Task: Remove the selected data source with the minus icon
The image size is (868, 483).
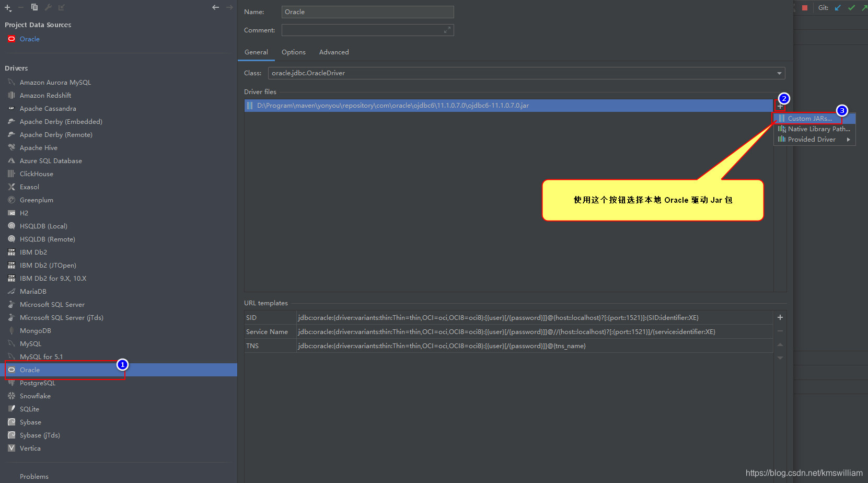Action: (21, 7)
